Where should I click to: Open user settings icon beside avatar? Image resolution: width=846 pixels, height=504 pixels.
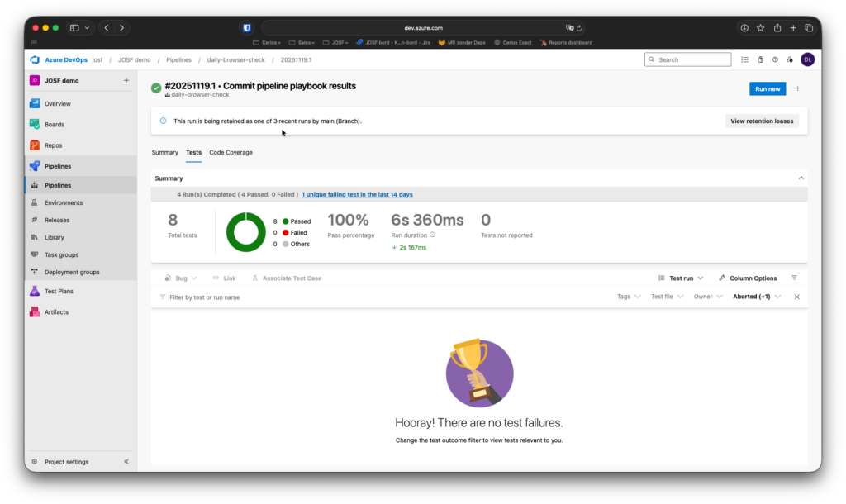pos(791,59)
